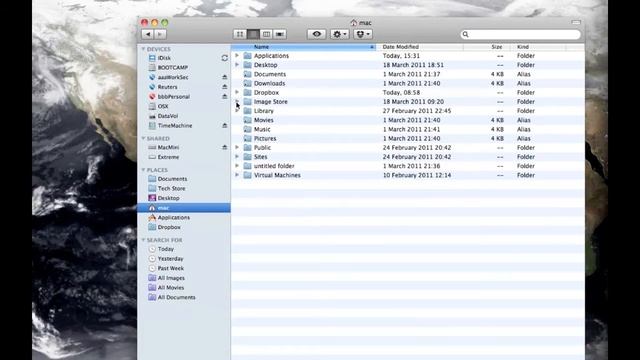
Task: Select the mac home folder in sidebar
Action: point(184,208)
